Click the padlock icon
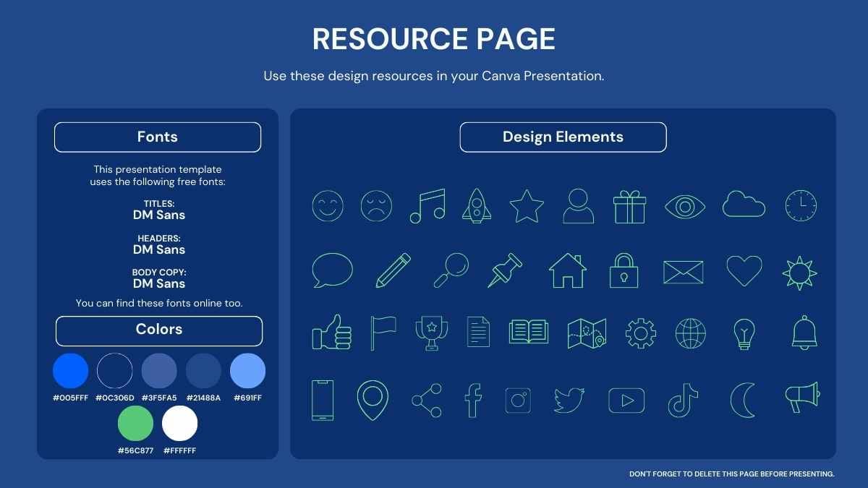This screenshot has height=488, width=868. pos(624,270)
